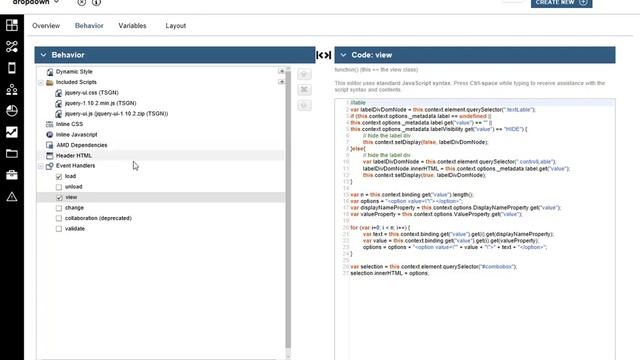The height and width of the screenshot is (360, 640).
Task: Switch to the Behavior tab
Action: click(x=89, y=26)
